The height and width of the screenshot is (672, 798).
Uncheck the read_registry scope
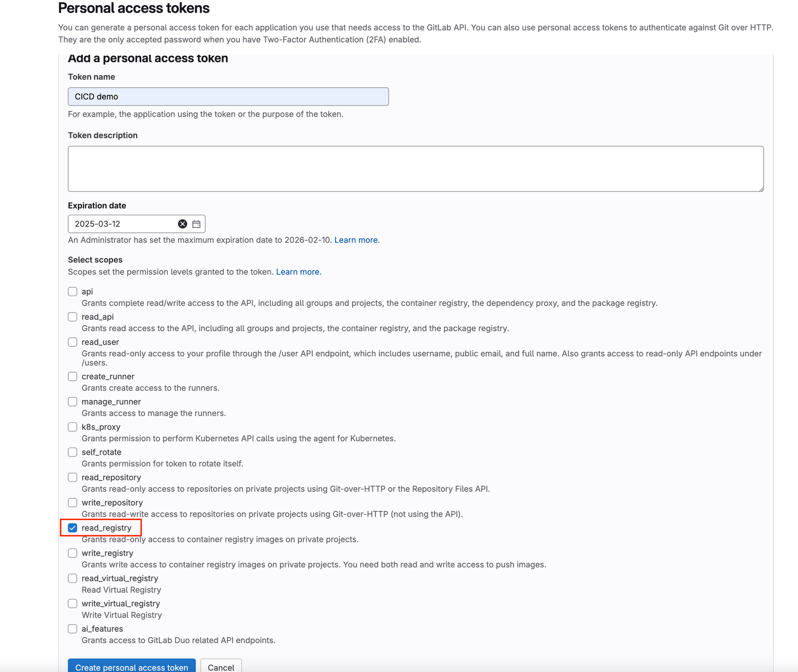click(73, 528)
